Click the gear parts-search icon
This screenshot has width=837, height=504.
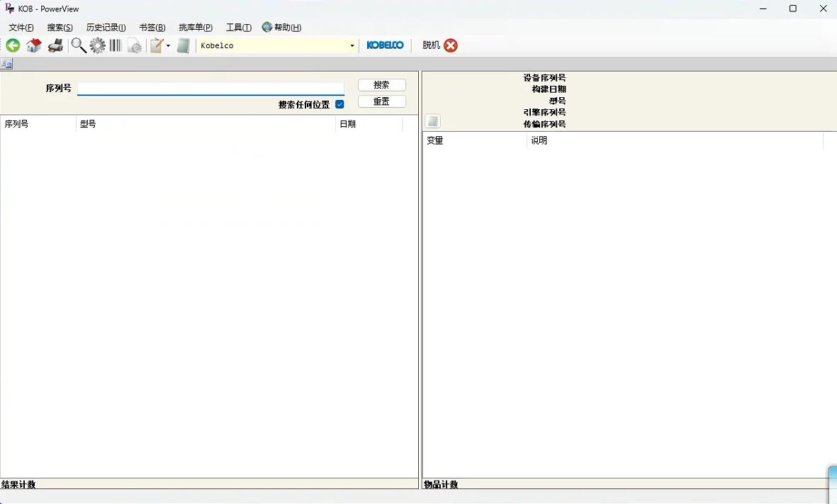click(x=97, y=45)
